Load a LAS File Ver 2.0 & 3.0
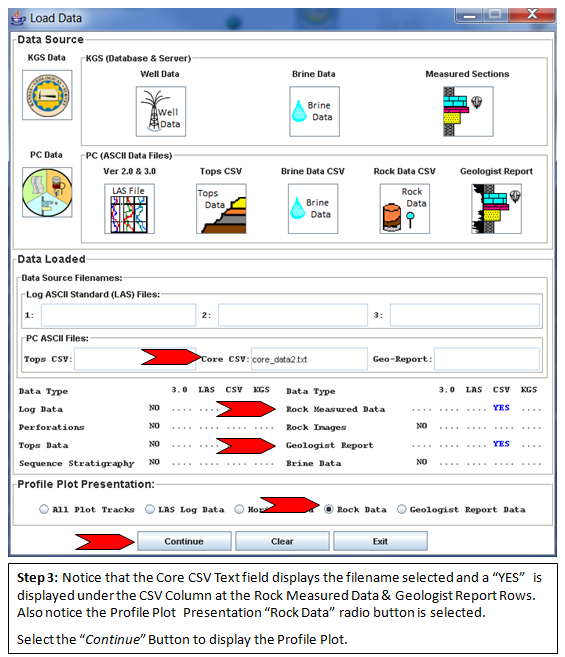Screen dimensions: 565x657 tap(130, 209)
